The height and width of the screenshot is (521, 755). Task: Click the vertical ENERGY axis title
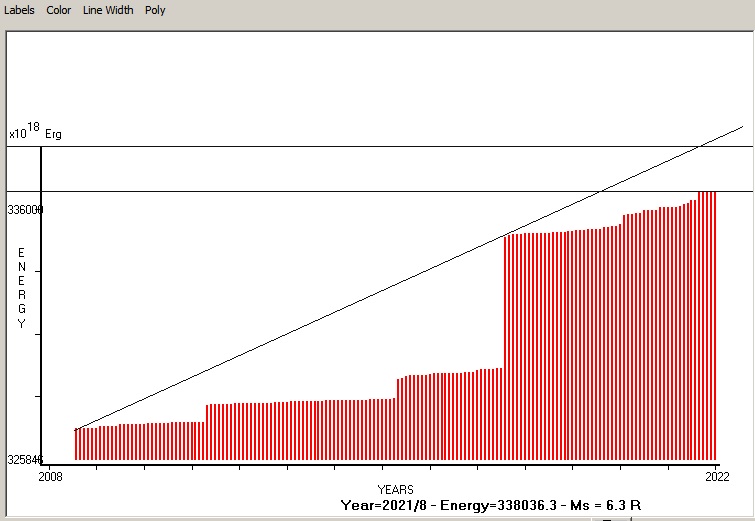click(21, 288)
